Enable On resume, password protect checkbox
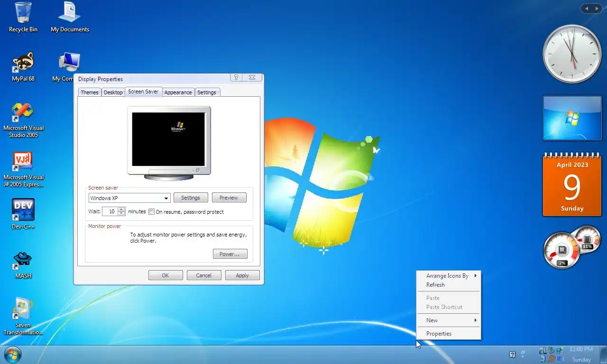Image resolution: width=607 pixels, height=364 pixels. (x=152, y=212)
